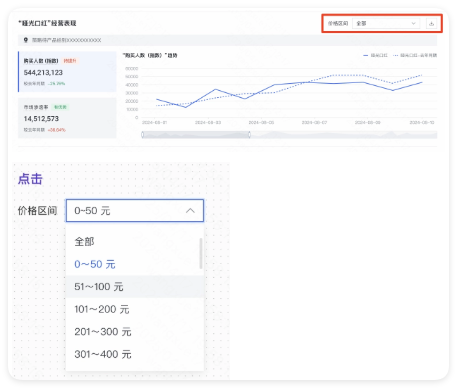This screenshot has width=457, height=388.
Task: Click the up chevron in the price range box
Action: (190, 211)
